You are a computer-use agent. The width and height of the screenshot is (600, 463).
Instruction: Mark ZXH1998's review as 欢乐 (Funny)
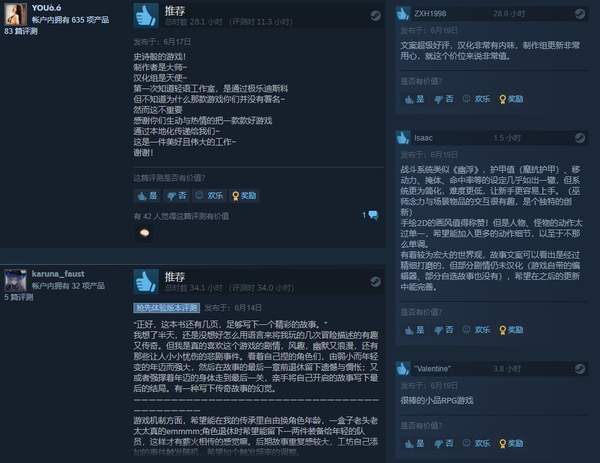pos(477,99)
